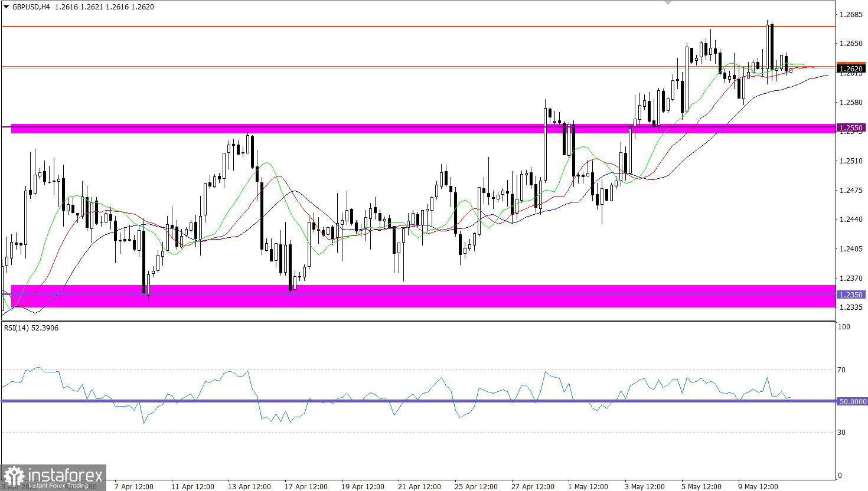This screenshot has height=491, width=868.
Task: Click the RSI(14) 52.3906 indicator label
Action: point(31,328)
